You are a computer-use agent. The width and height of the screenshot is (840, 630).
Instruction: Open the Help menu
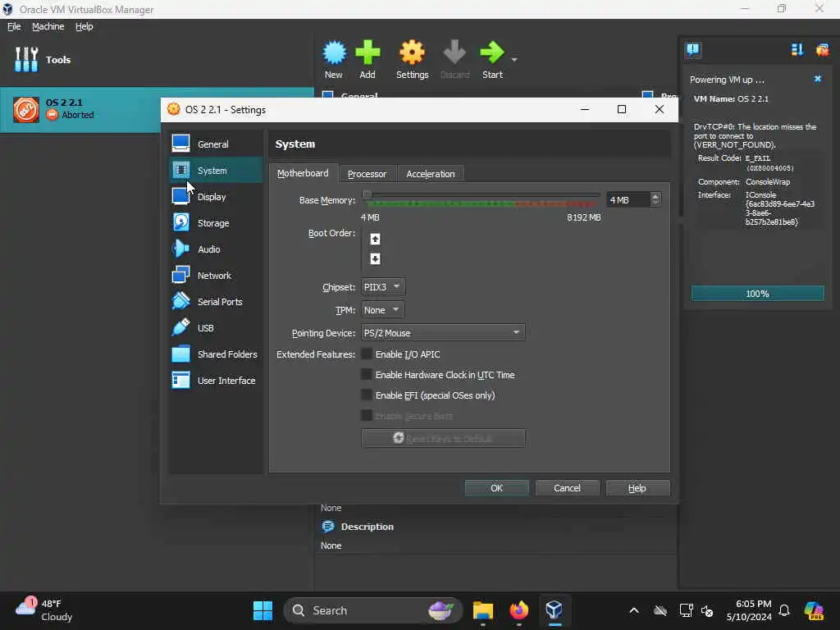84,26
